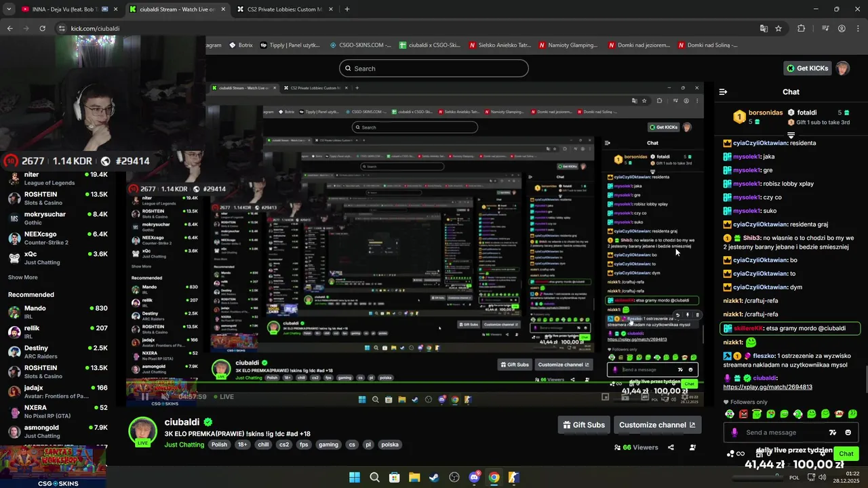Open the volume icon in system tray
The width and height of the screenshot is (868, 488).
tap(822, 477)
